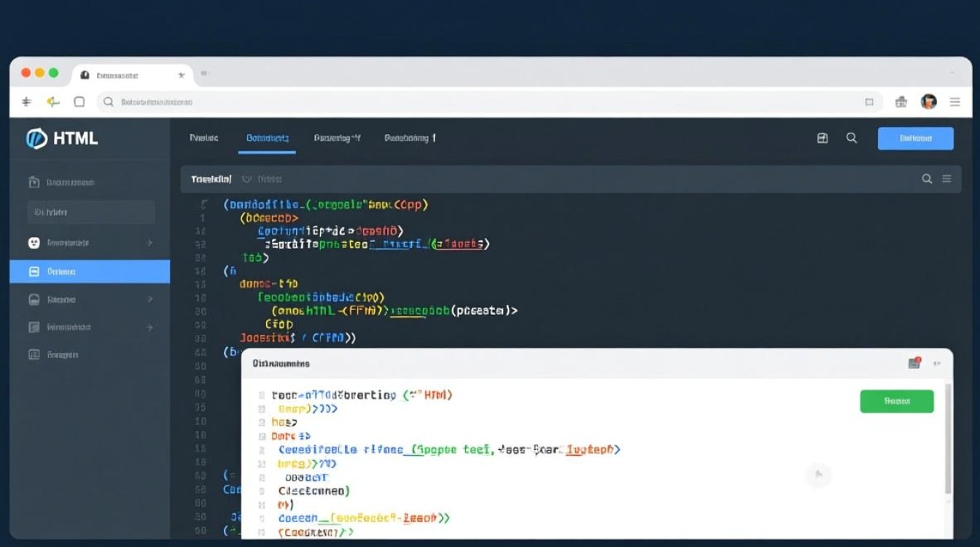Viewport: 980px width, 547px height.
Task: Expand the chevron on the sixth sidebar item
Action: [151, 327]
